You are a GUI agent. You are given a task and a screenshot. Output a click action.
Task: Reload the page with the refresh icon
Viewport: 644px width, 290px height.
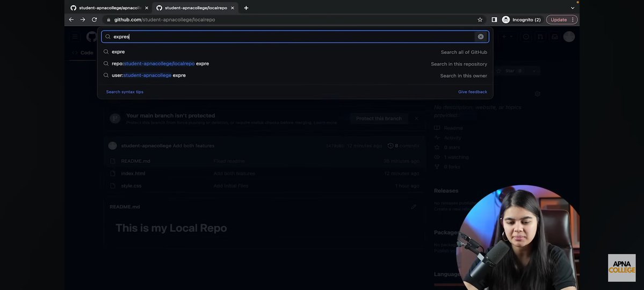point(94,20)
